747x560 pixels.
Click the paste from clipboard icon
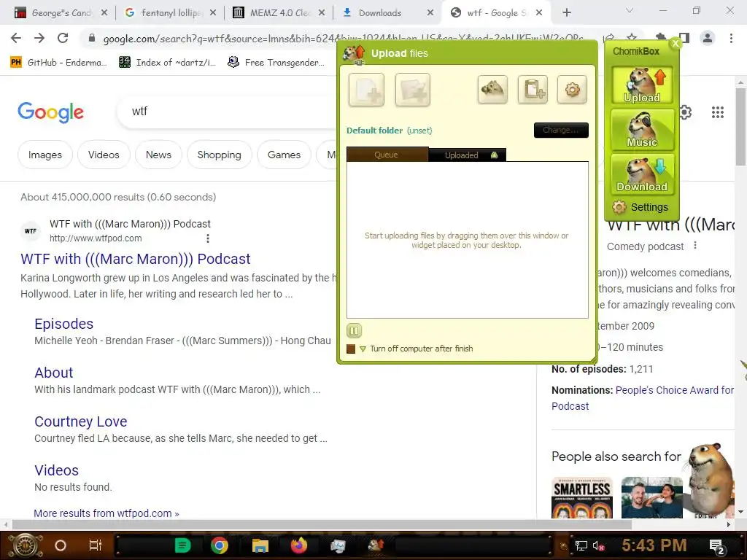coord(533,89)
